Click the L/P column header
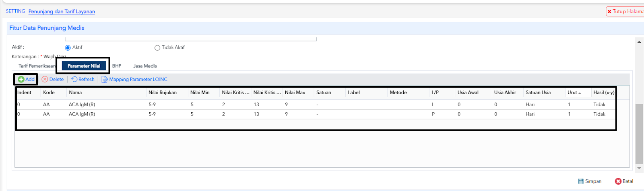 click(435, 92)
